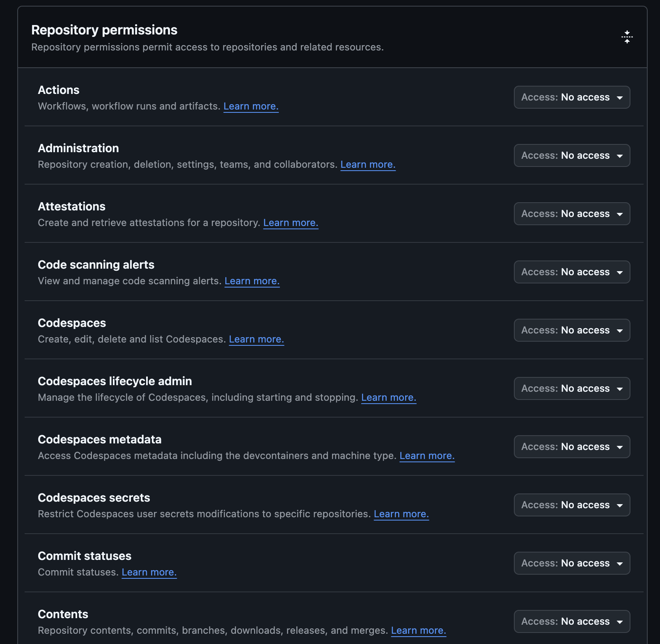Click the Code scanning alerts title
660x644 pixels.
(x=96, y=265)
